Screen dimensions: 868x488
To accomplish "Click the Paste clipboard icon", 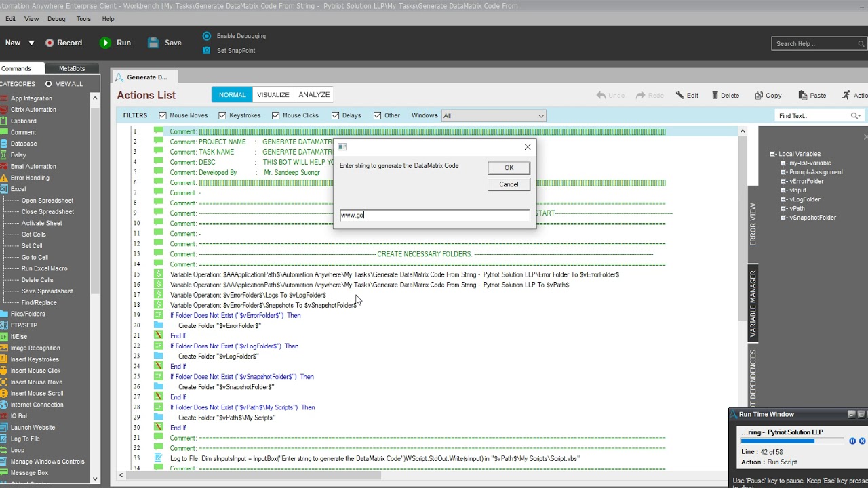I will click(802, 96).
